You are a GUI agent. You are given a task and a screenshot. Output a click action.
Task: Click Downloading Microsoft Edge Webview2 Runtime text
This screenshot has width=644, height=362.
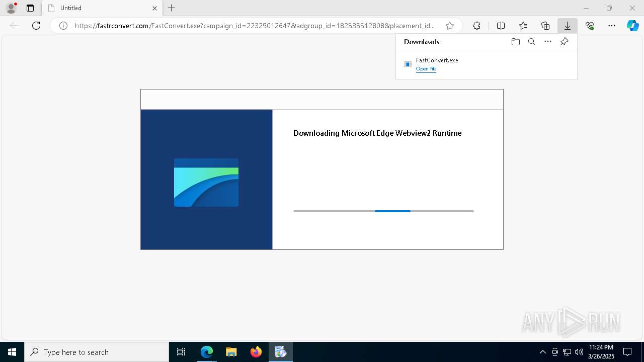[377, 133]
